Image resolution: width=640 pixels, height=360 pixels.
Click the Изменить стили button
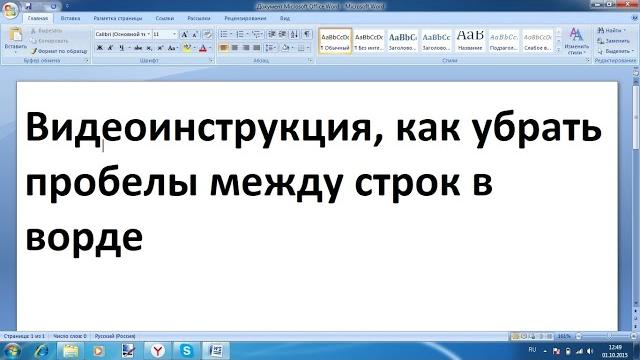(x=576, y=41)
